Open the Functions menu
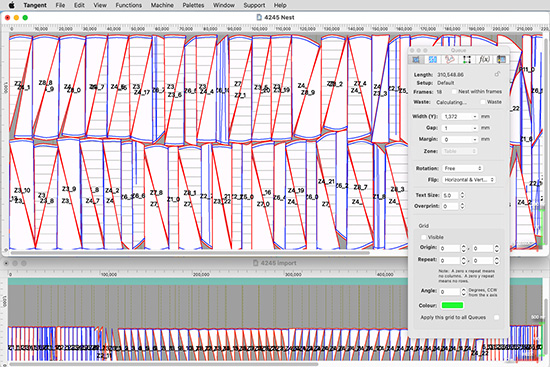Viewport: 550px width, 367px height. click(128, 5)
